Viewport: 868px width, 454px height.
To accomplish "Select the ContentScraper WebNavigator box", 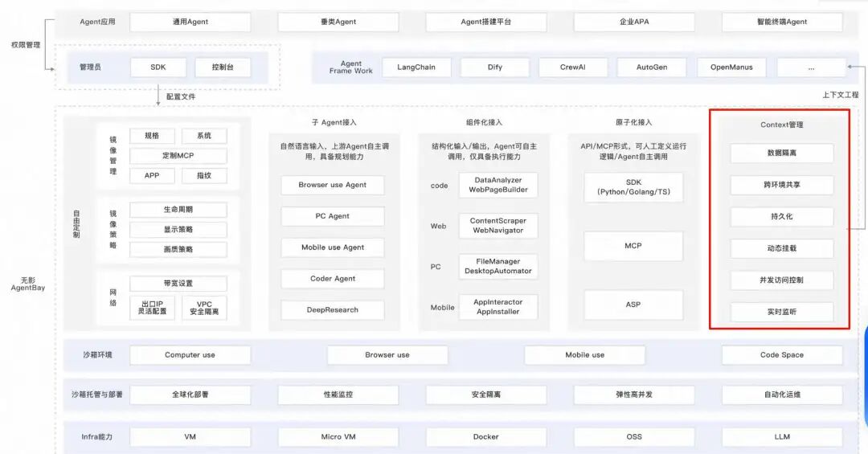I will coord(497,225).
